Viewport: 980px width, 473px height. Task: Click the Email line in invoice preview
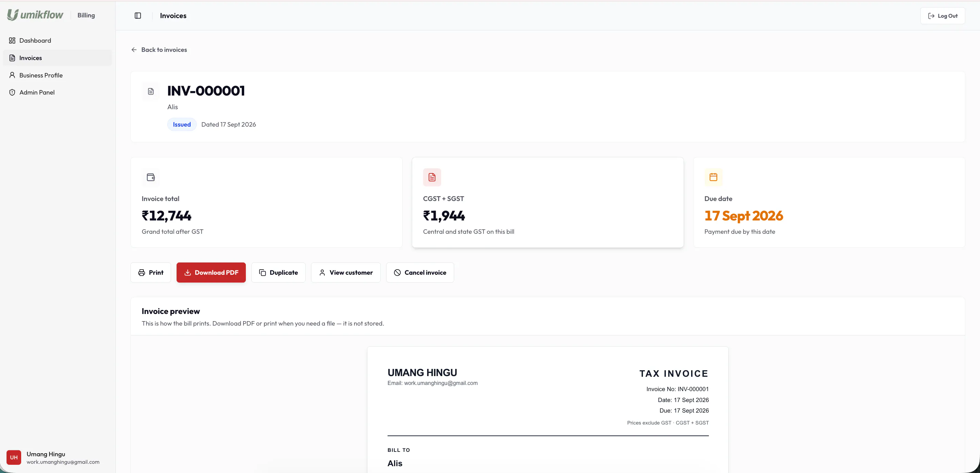coord(433,383)
